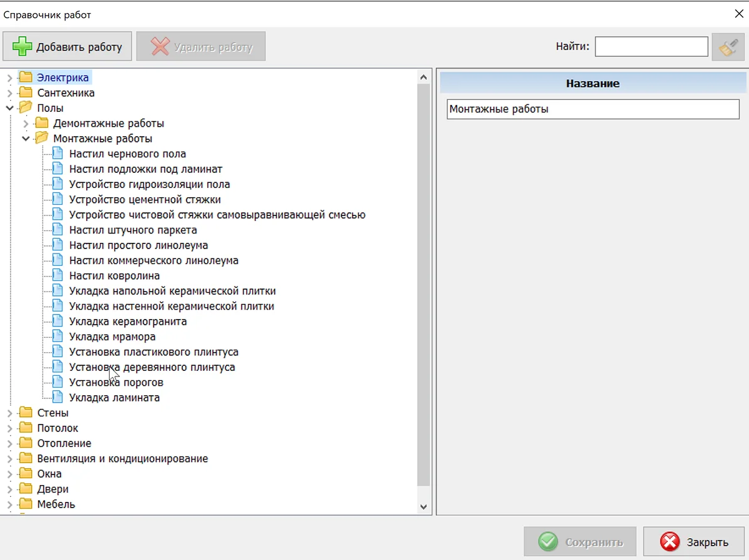Click document icon of Настил штучного паркета
This screenshot has width=749, height=560.
click(x=57, y=230)
